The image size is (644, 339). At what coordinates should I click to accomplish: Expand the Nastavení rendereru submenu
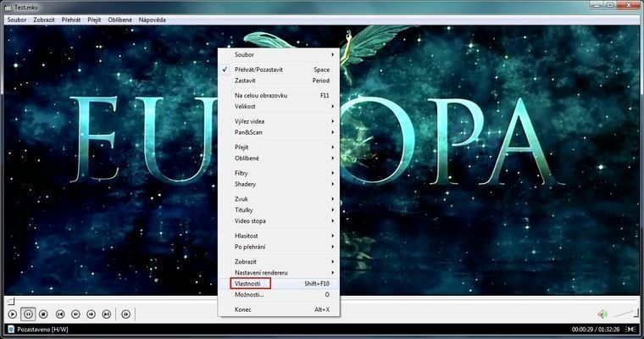point(279,272)
